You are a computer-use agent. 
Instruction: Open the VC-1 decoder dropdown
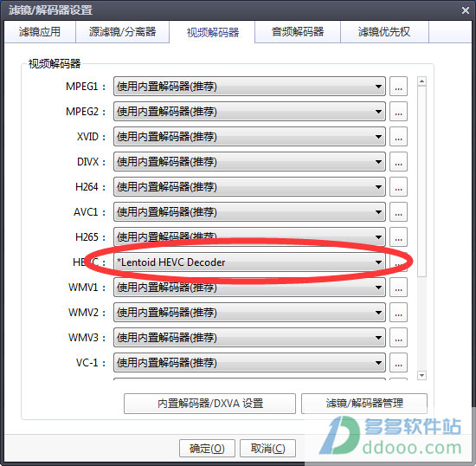coord(249,362)
